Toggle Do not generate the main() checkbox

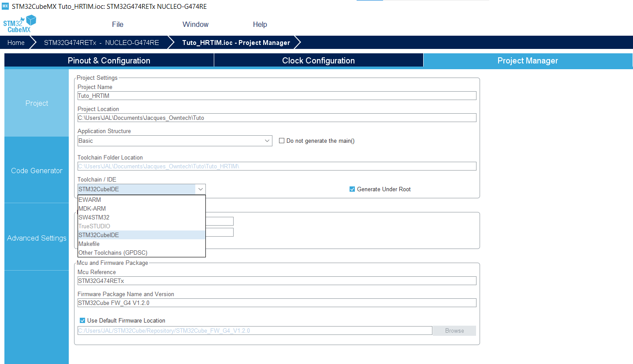[282, 141]
